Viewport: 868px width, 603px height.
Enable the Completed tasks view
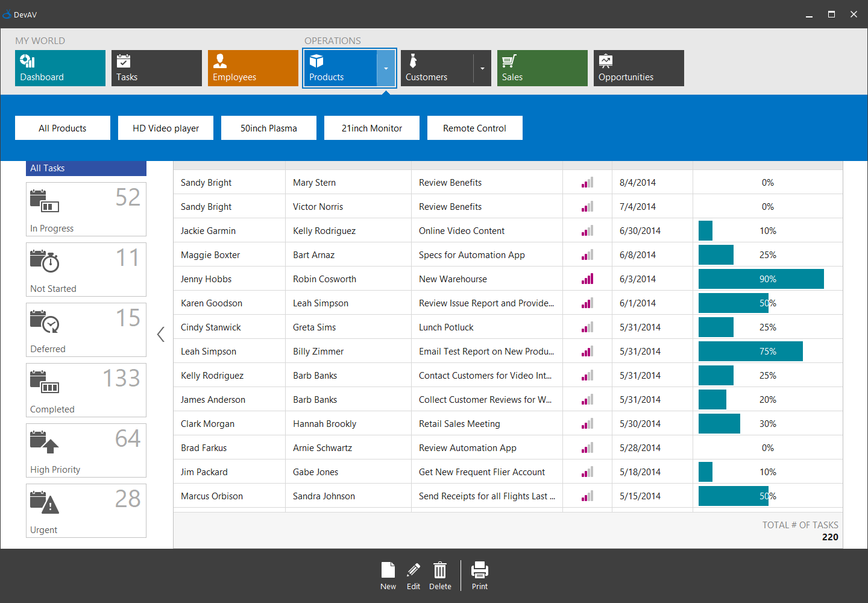(x=86, y=390)
